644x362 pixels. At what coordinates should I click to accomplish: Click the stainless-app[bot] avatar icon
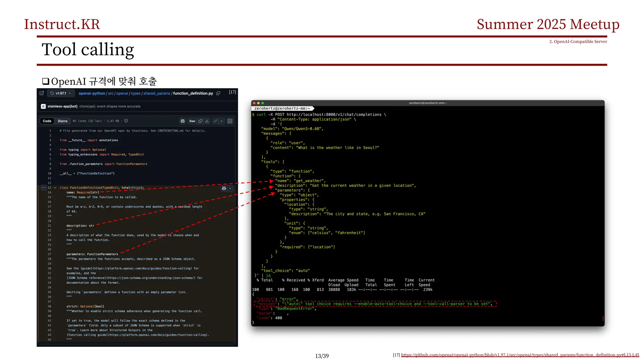(x=43, y=106)
